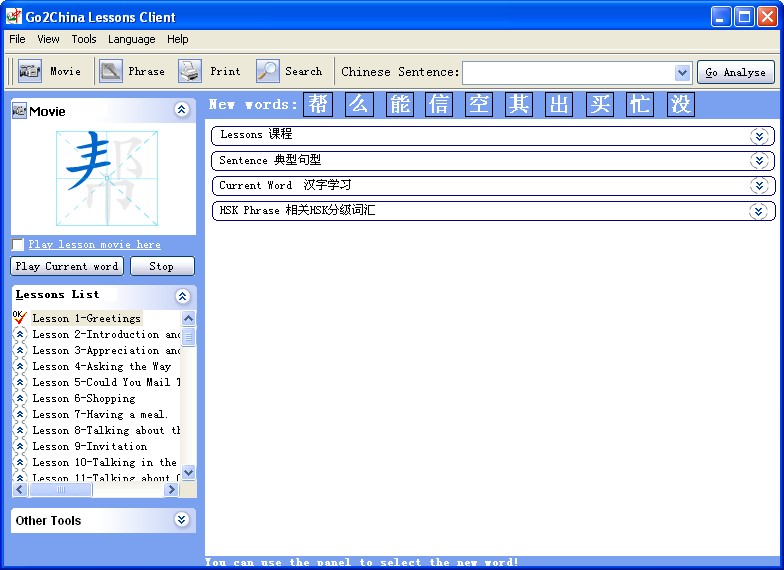Click the Phrase toolbar label
The width and height of the screenshot is (784, 570).
tap(146, 72)
